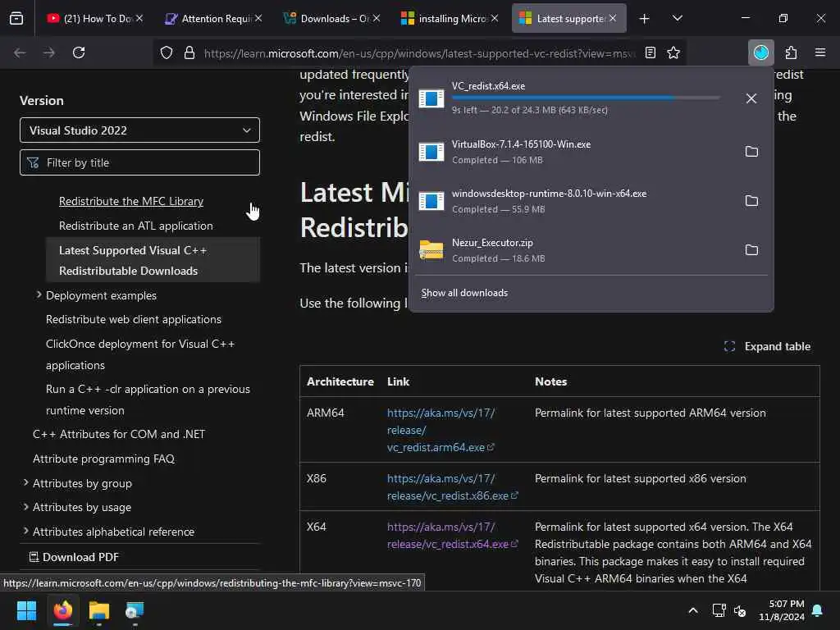Open muted volume tray icon
Screen dimensions: 840x630
741,610
